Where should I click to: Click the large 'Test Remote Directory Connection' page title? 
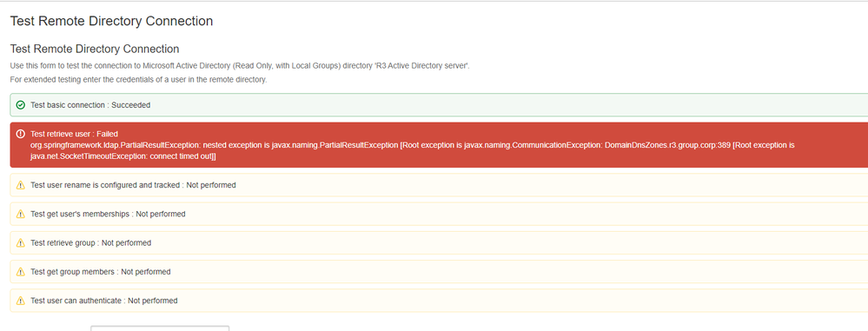pos(111,21)
